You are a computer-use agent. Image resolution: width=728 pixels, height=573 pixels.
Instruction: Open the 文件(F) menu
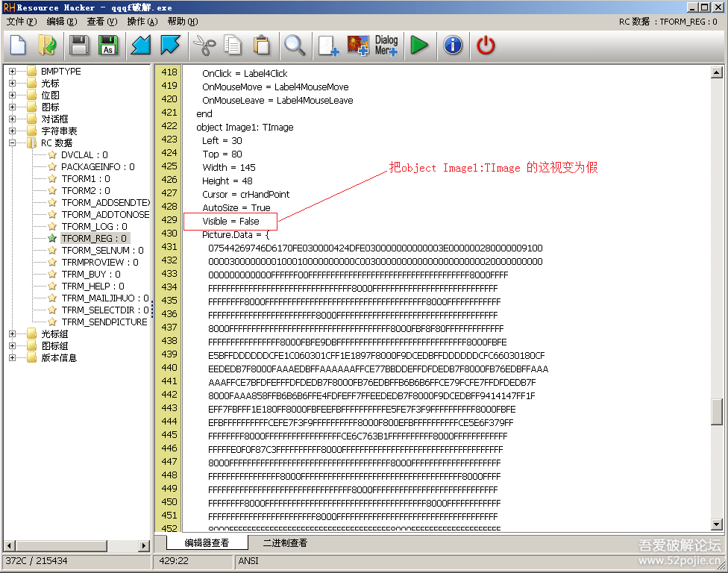pyautogui.click(x=21, y=22)
